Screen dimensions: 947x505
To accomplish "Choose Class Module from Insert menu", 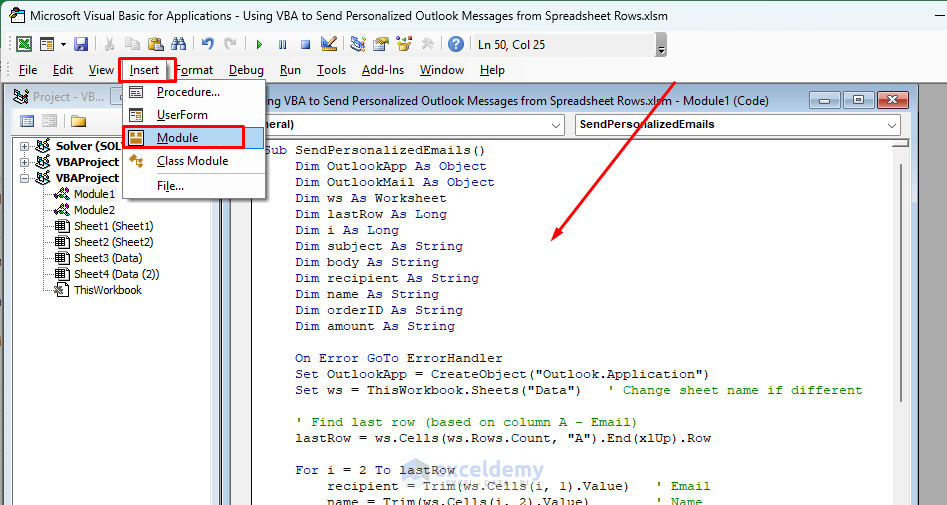I will [194, 161].
